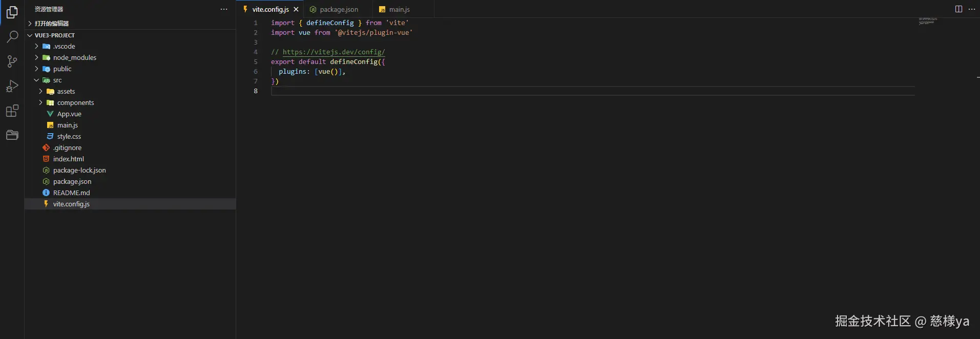
Task: Open the Explorer view in activity bar
Action: (x=12, y=12)
